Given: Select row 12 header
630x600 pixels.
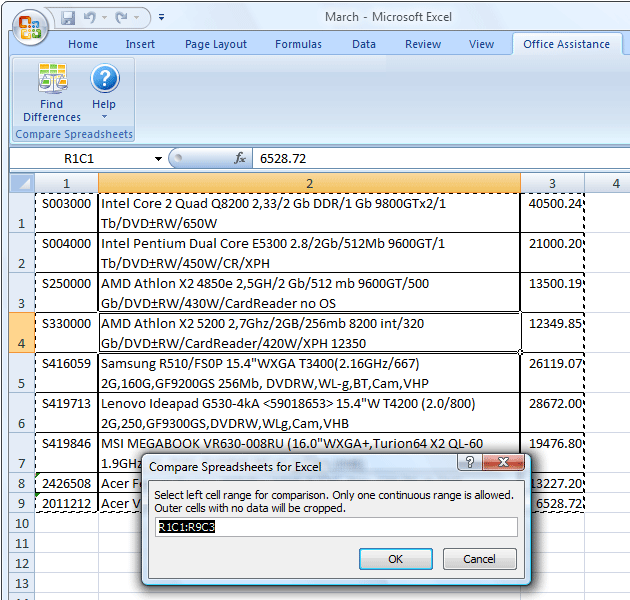Looking at the screenshot, I should point(22,563).
